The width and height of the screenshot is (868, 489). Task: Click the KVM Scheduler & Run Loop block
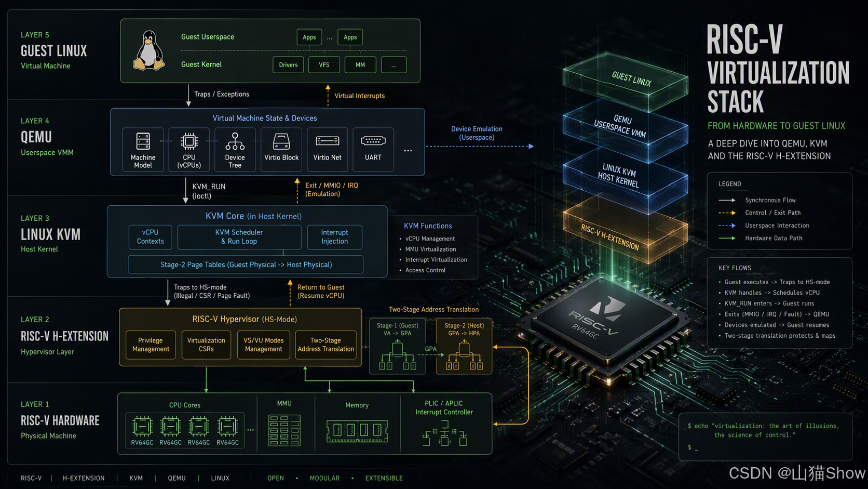(x=239, y=237)
